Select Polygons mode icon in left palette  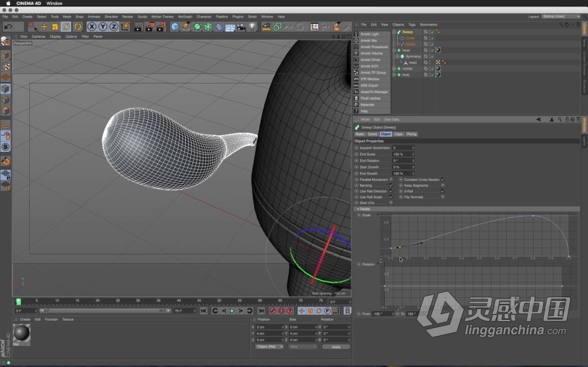pos(5,110)
